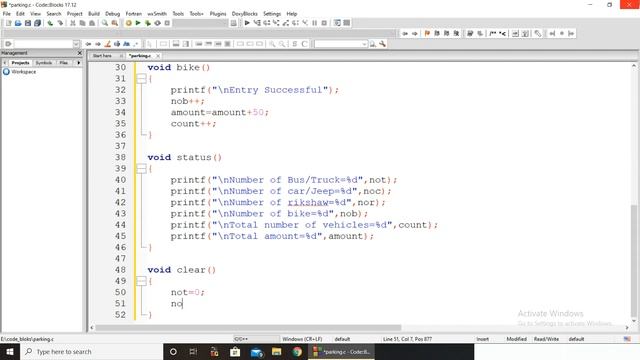This screenshot has height=360, width=640.
Task: Click Read/Write status bar entry
Action: coord(546,339)
